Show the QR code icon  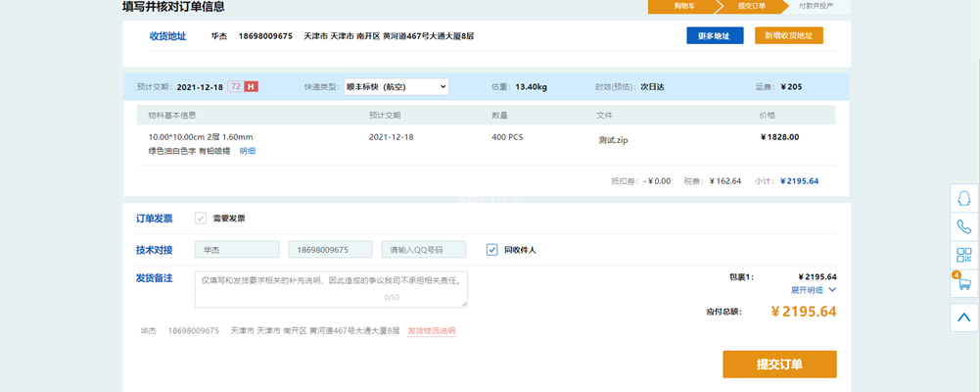pos(963,256)
